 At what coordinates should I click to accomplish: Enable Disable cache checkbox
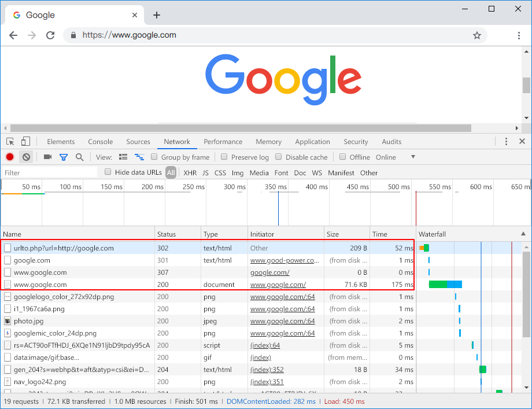tap(278, 157)
